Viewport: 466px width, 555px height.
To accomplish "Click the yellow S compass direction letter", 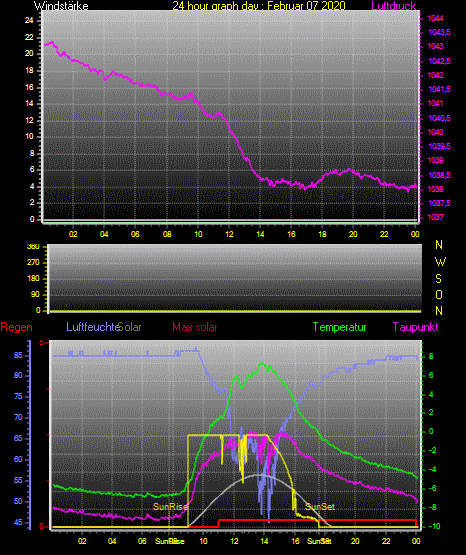I will pos(438,279).
